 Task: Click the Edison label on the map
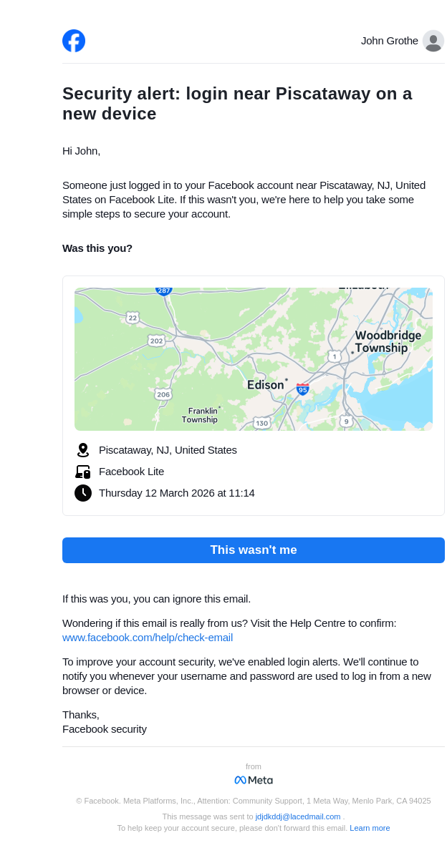click(x=266, y=385)
